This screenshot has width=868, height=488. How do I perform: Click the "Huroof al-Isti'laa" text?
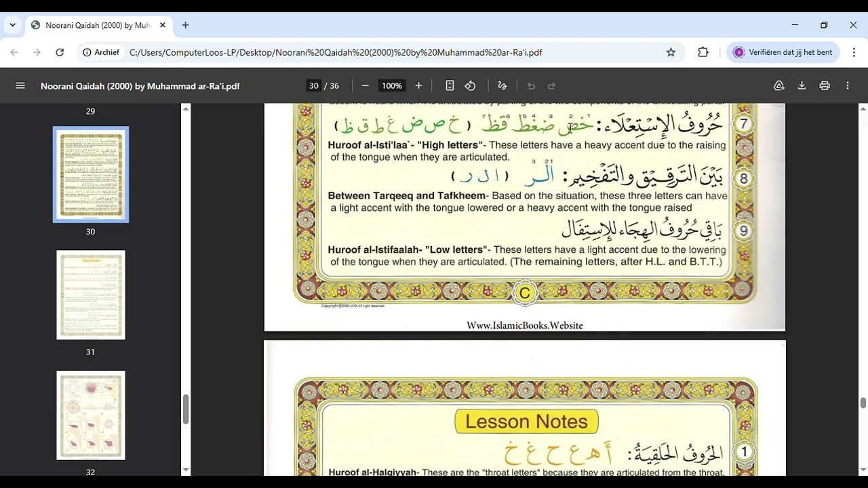pyautogui.click(x=370, y=145)
